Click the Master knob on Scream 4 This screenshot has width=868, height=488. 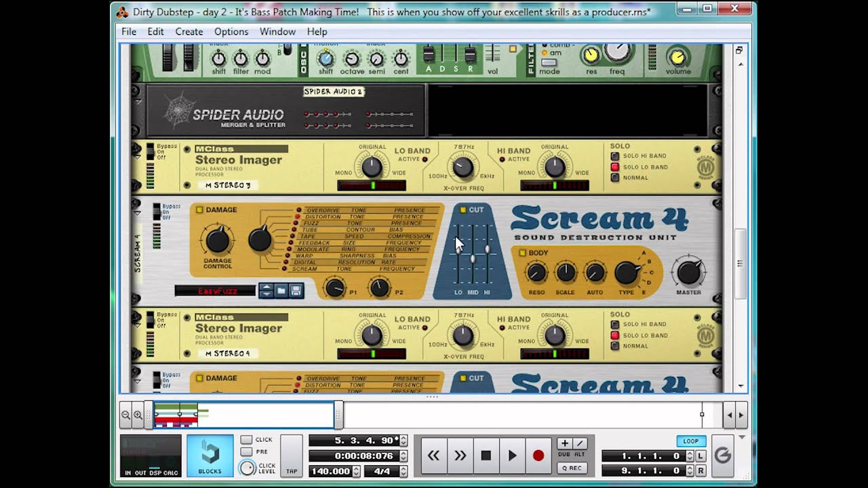pyautogui.click(x=688, y=272)
